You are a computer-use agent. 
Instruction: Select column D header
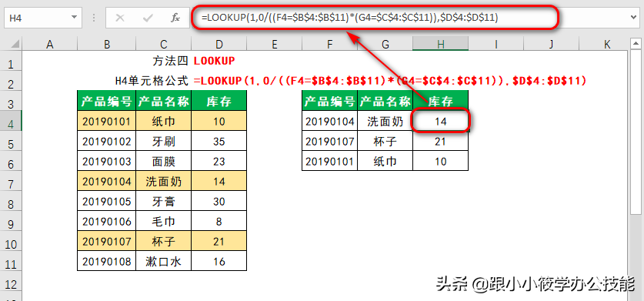219,44
